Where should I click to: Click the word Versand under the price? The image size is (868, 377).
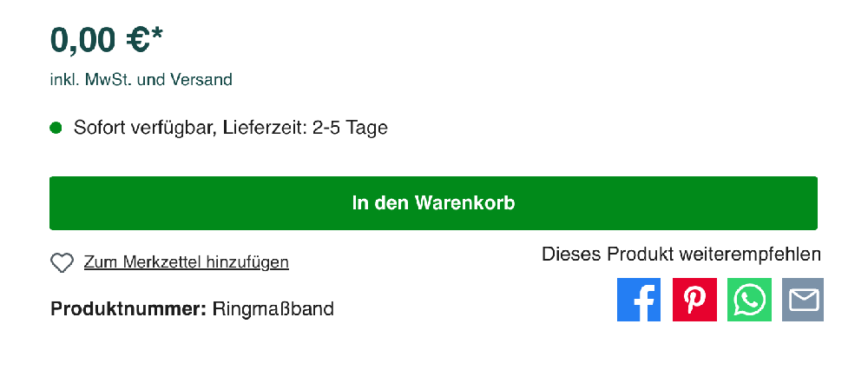(x=202, y=80)
